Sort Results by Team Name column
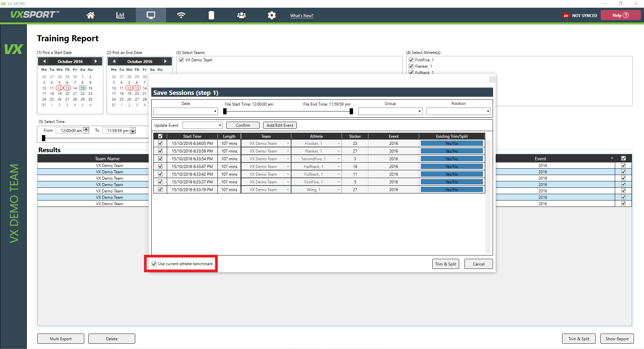644x349 pixels. [x=107, y=159]
